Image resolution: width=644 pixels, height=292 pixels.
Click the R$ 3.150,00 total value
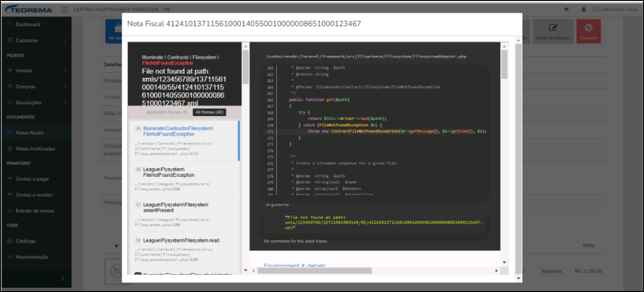[589, 271]
